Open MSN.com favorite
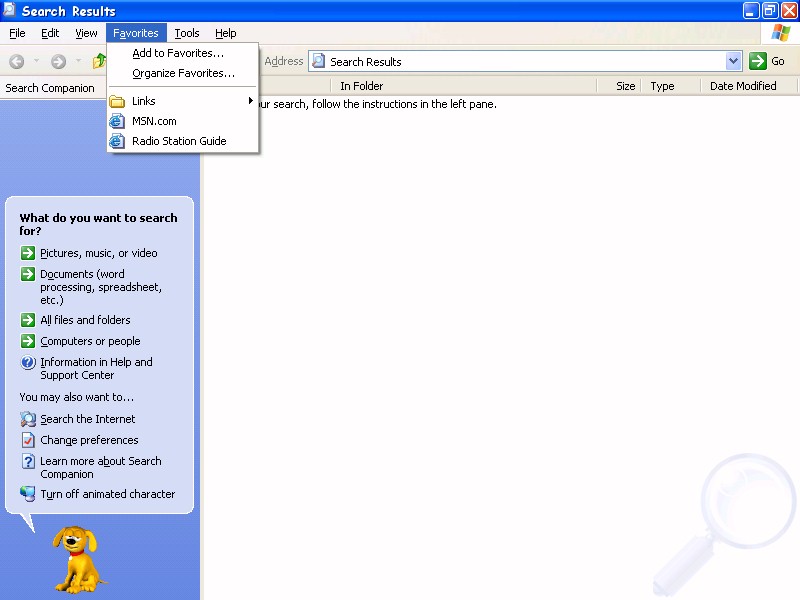 click(x=183, y=121)
